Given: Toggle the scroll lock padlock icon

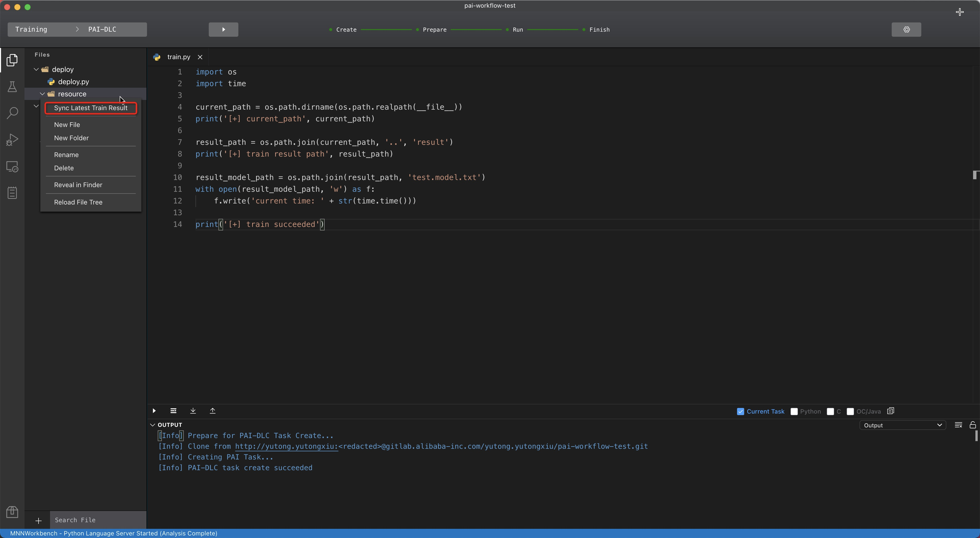Looking at the screenshot, I should coord(973,425).
